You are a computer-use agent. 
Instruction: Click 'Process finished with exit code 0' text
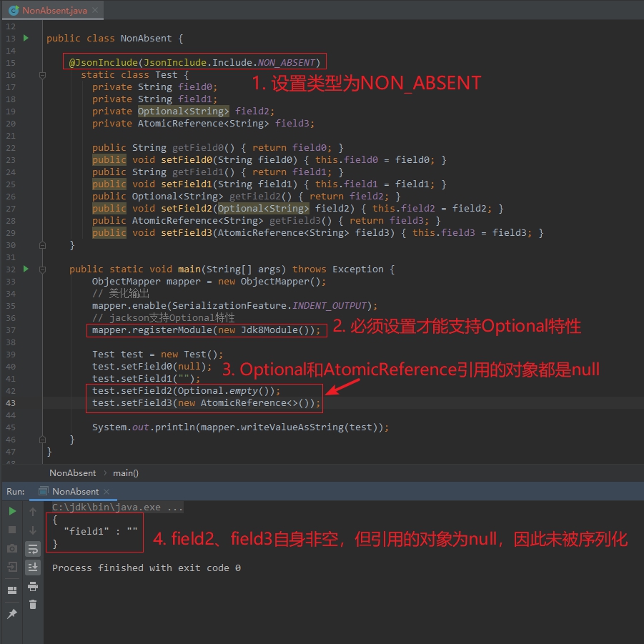click(147, 568)
